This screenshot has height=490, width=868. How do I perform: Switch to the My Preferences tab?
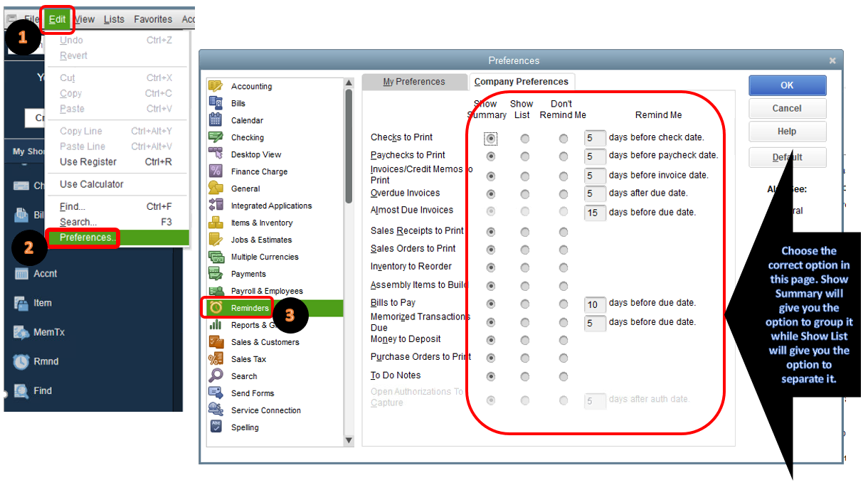pos(415,82)
